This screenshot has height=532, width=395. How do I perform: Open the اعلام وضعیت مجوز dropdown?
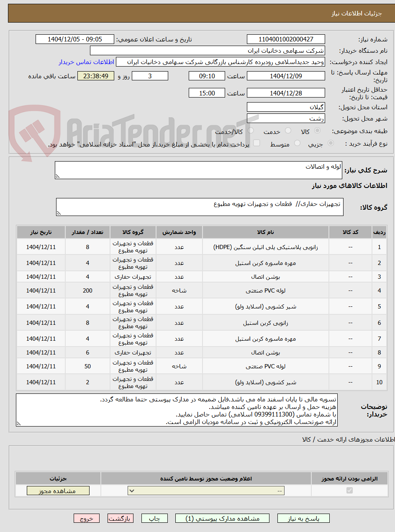coord(206,491)
